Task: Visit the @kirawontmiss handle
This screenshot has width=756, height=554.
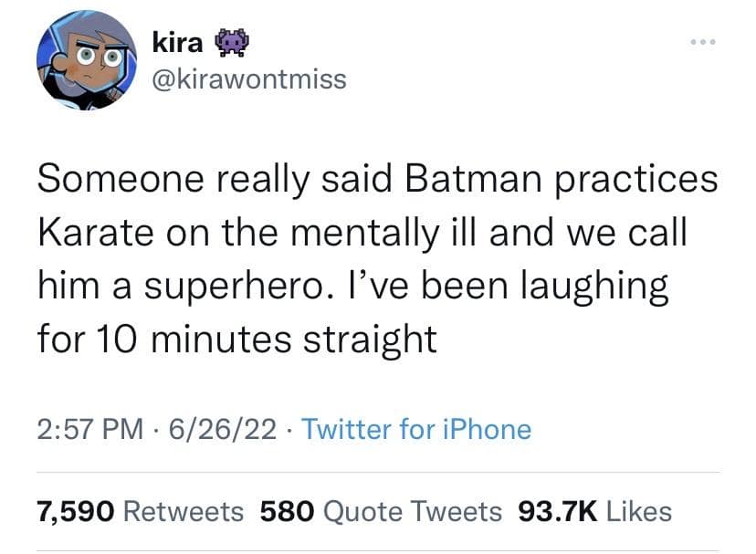Action: pos(247,79)
